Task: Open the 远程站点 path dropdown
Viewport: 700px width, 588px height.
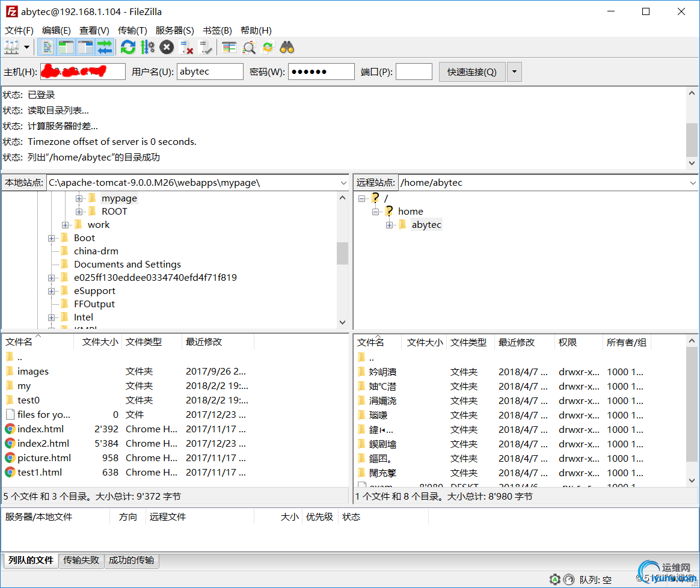Action: [692, 183]
